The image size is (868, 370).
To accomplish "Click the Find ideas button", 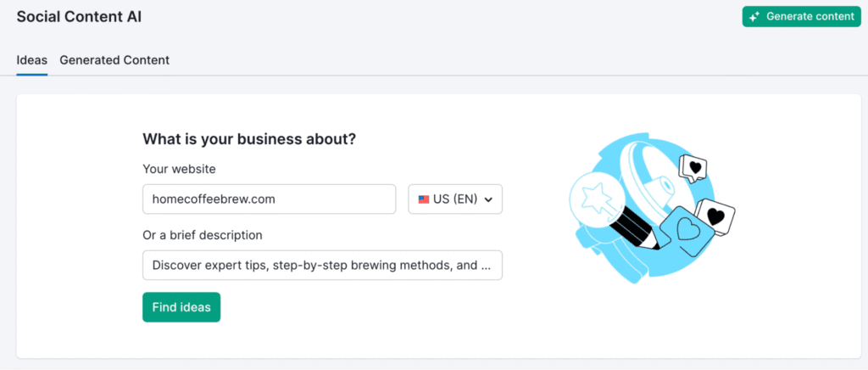I will click(x=181, y=306).
